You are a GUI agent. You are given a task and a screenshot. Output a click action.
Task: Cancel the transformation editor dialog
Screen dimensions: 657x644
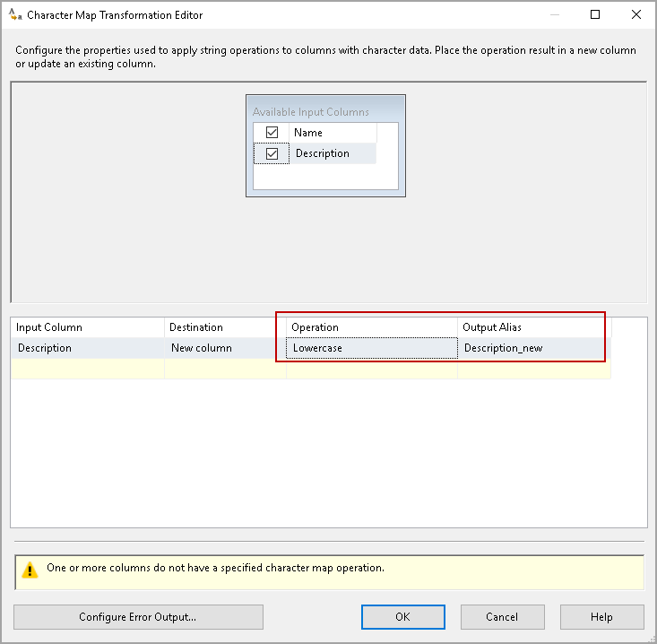(x=502, y=617)
